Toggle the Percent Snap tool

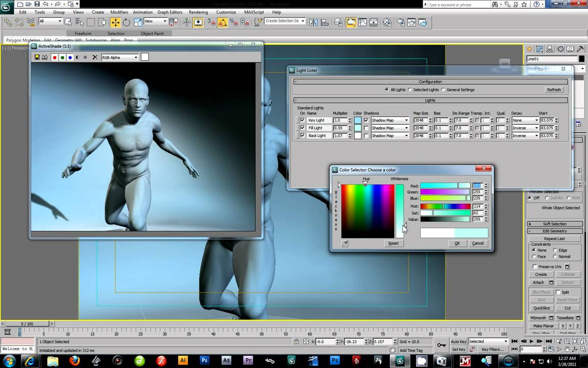[x=234, y=22]
